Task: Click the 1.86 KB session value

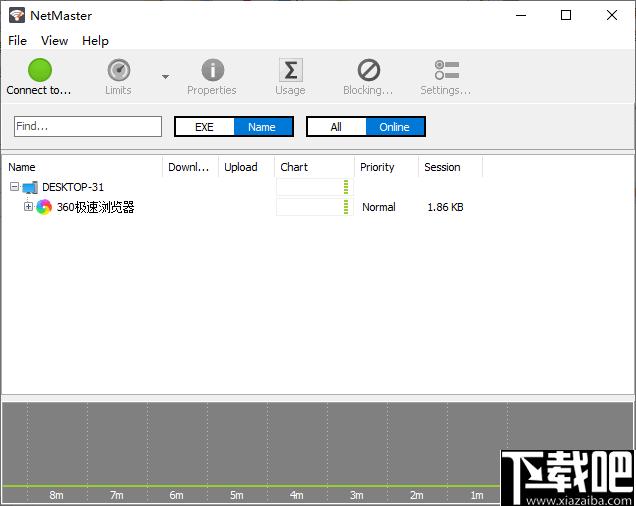Action: pyautogui.click(x=445, y=207)
